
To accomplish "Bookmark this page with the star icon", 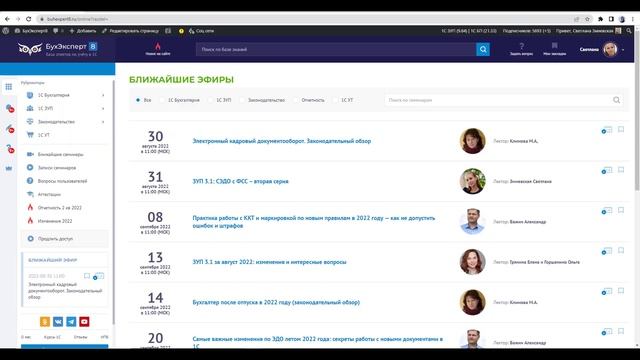I will tap(587, 19).
